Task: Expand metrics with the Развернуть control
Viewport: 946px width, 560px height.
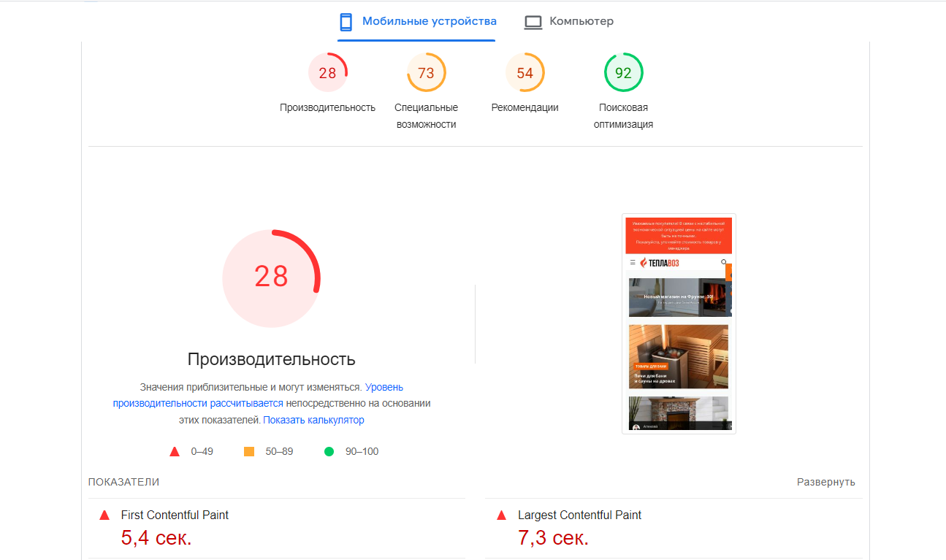Action: [826, 482]
